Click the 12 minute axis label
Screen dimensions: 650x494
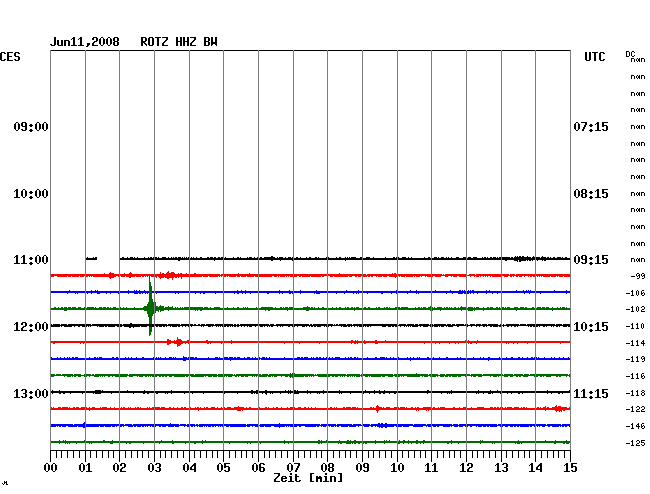466,468
